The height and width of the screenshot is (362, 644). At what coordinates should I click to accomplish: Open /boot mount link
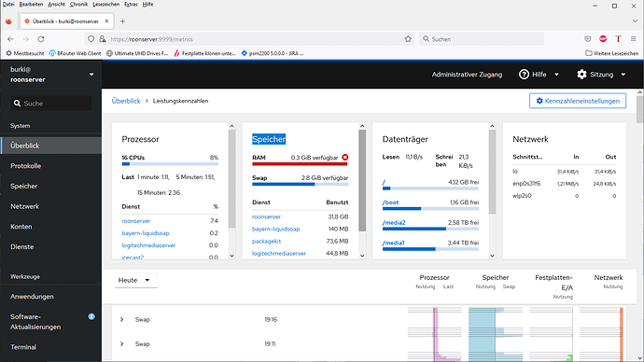point(390,202)
